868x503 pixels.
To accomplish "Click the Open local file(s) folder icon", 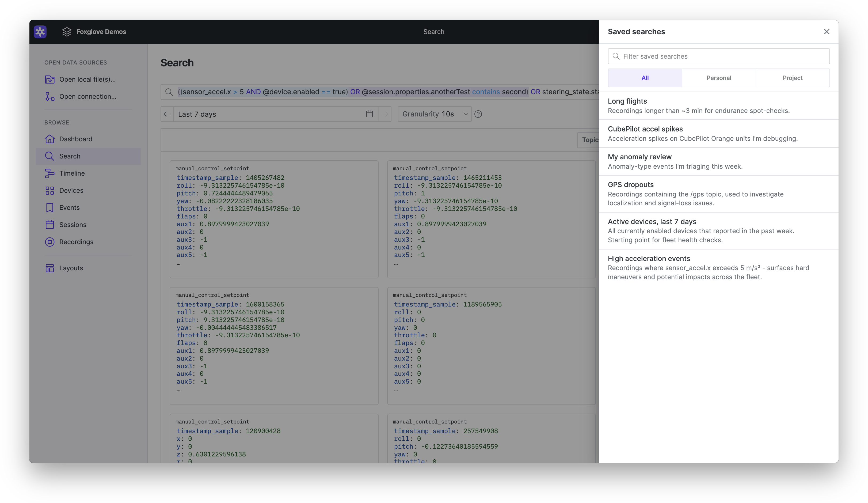I will coord(50,79).
